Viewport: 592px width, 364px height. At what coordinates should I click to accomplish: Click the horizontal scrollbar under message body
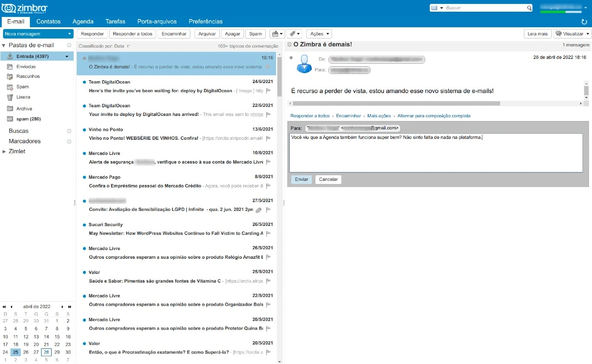396,103
